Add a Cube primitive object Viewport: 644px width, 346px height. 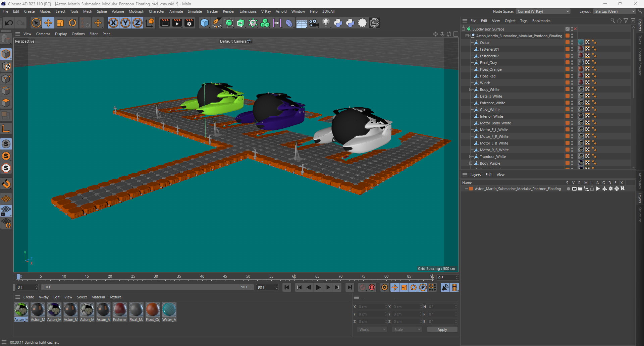point(204,23)
